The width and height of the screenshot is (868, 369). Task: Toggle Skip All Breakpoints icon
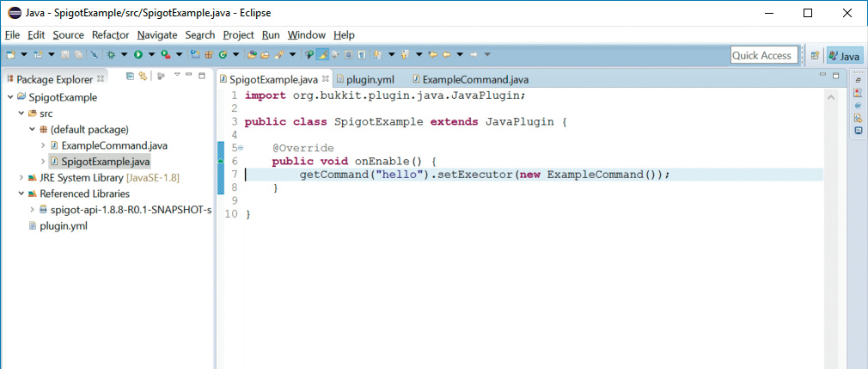point(94,54)
